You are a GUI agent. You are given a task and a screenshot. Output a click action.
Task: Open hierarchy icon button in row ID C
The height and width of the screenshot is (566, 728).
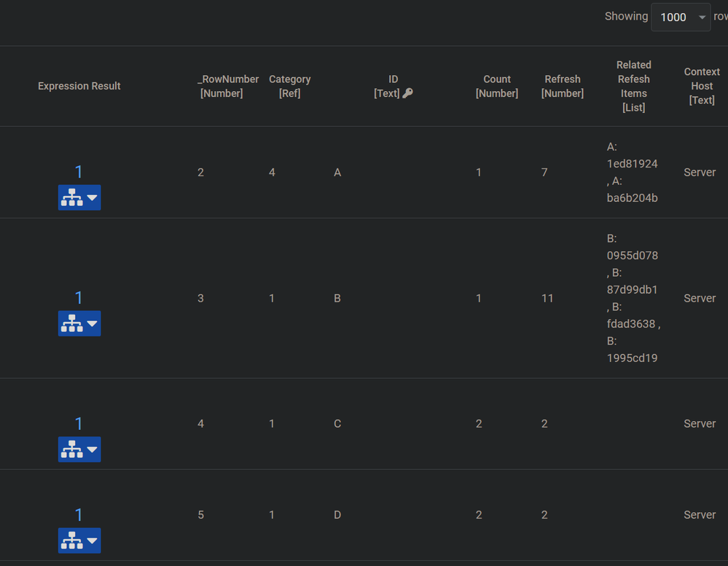tap(79, 449)
